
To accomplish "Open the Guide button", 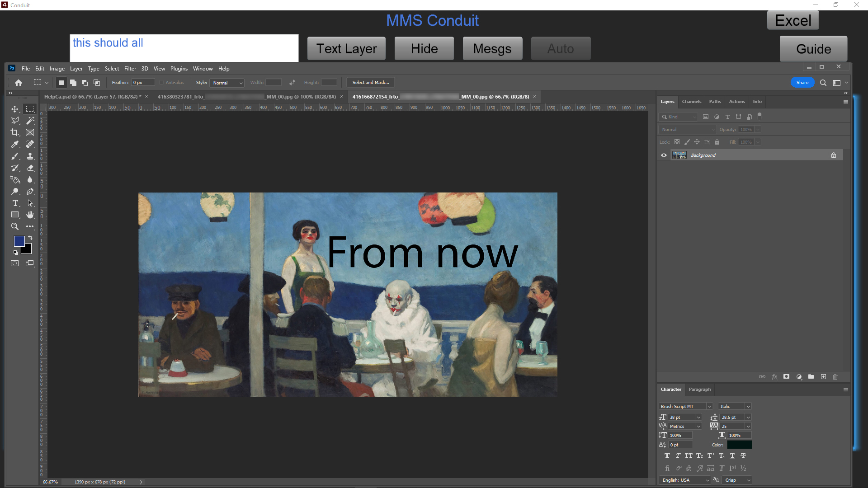I will click(x=813, y=49).
